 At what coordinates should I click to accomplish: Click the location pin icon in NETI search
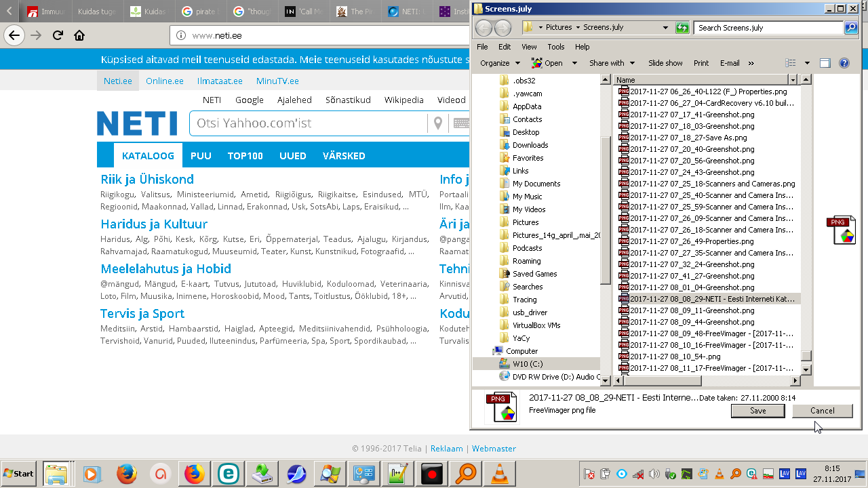coord(438,123)
